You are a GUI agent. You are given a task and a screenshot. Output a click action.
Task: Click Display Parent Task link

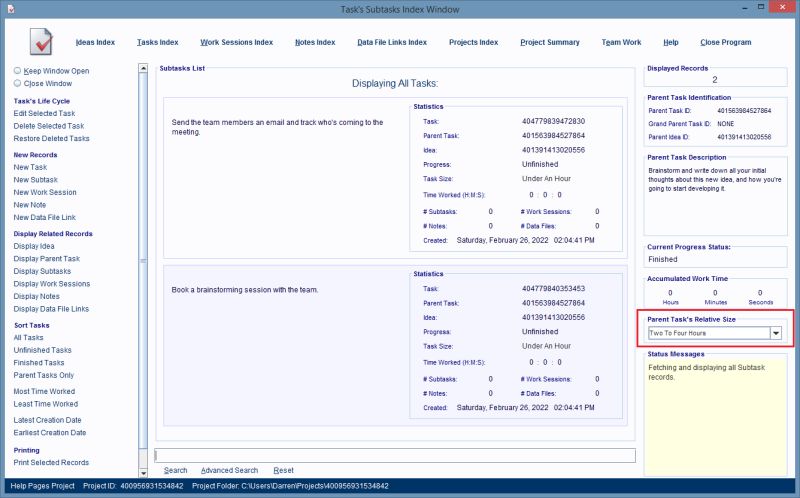click(47, 259)
